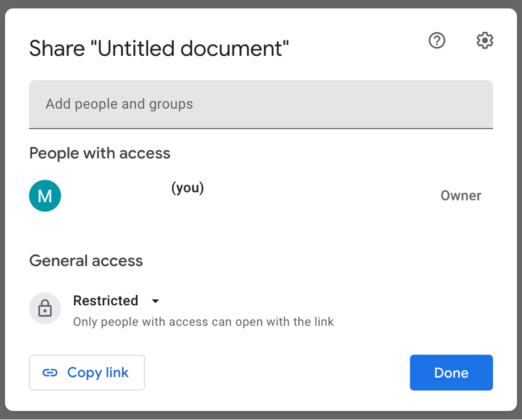Click the "(you)" owner entry row
This screenshot has width=522, height=420.
tap(187, 188)
